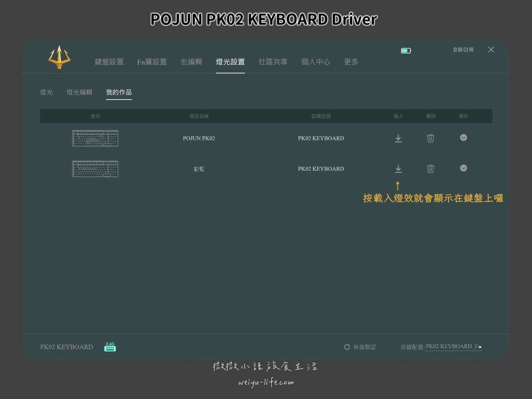
Task: Click 設備型號 column header
Action: point(321,116)
